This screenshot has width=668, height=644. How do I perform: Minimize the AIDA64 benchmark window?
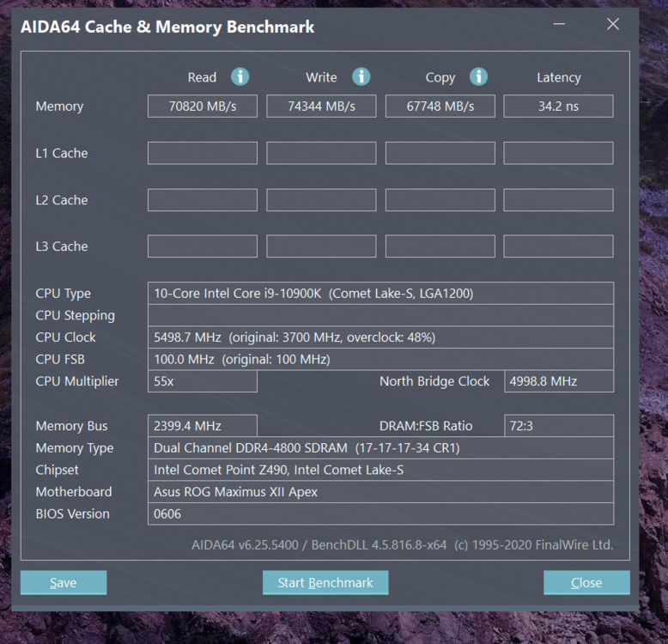[559, 24]
